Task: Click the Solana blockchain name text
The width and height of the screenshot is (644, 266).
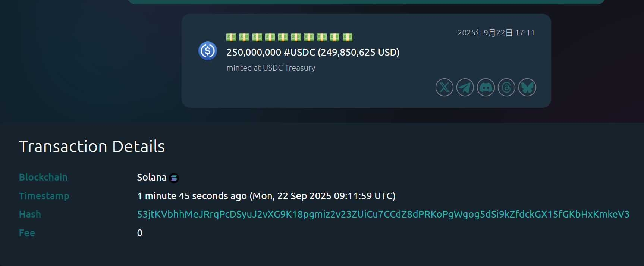Action: [x=151, y=177]
